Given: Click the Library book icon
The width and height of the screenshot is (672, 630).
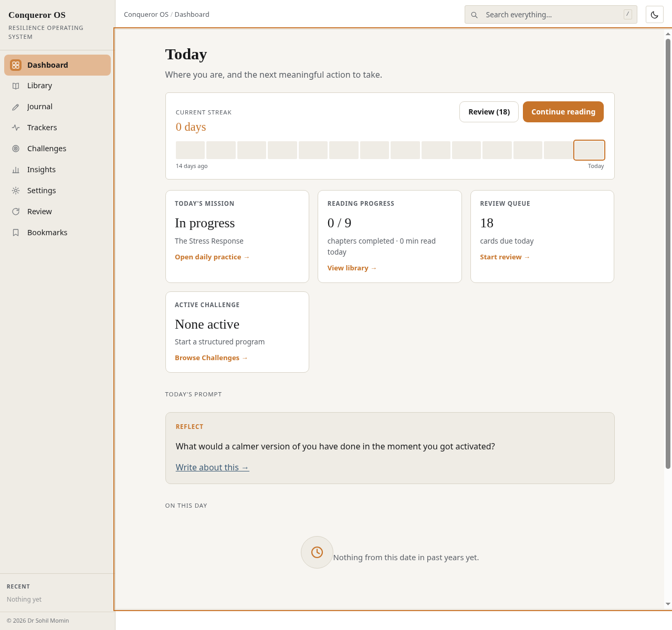Looking at the screenshot, I should (16, 86).
